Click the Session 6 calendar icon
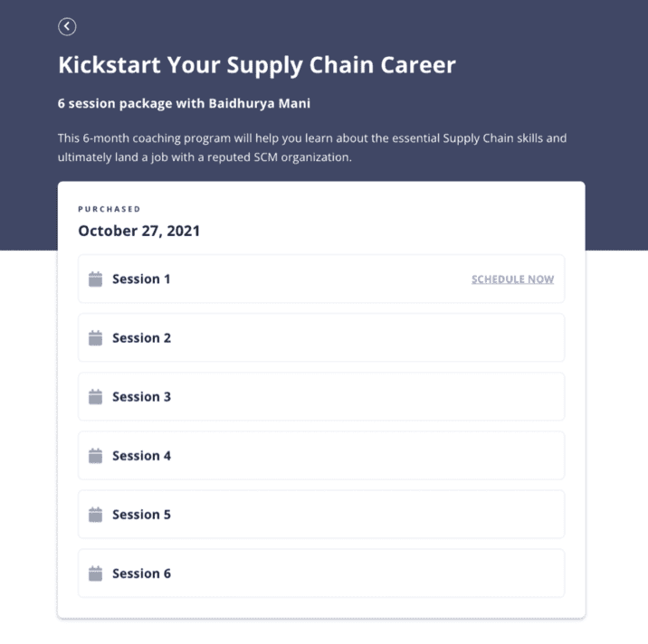This screenshot has height=644, width=648. coord(95,573)
